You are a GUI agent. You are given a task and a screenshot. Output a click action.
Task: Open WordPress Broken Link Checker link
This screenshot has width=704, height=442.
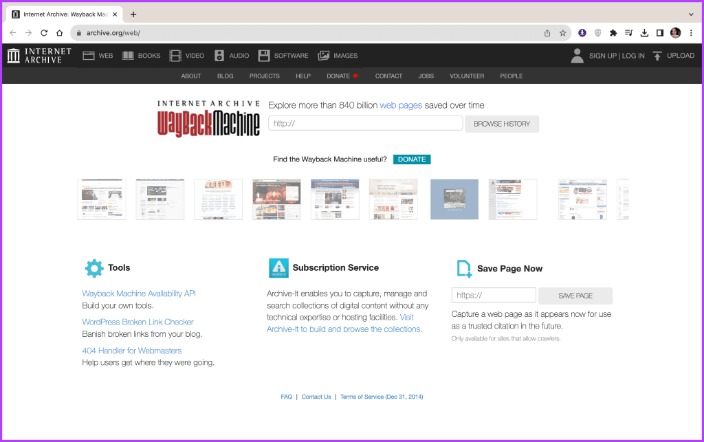click(x=138, y=322)
